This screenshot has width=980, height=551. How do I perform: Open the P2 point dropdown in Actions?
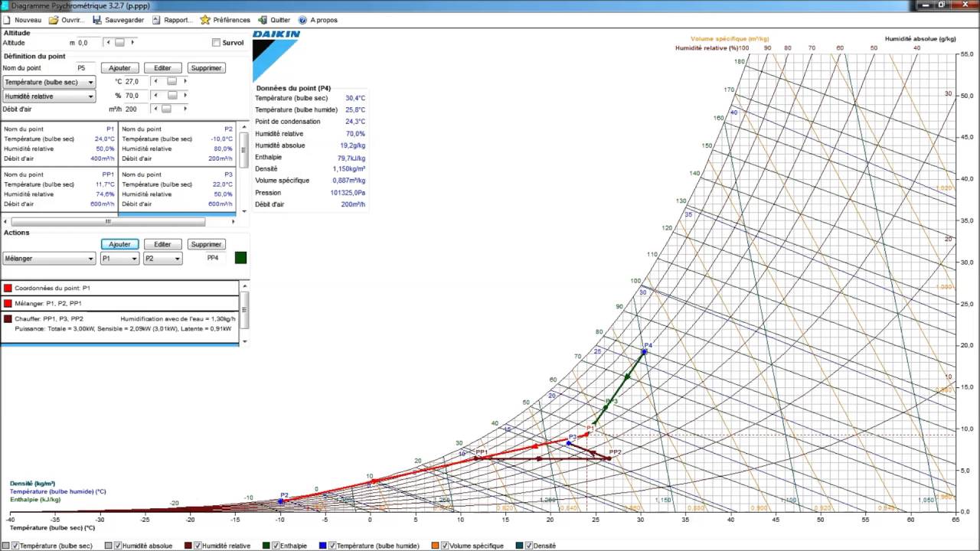(163, 259)
